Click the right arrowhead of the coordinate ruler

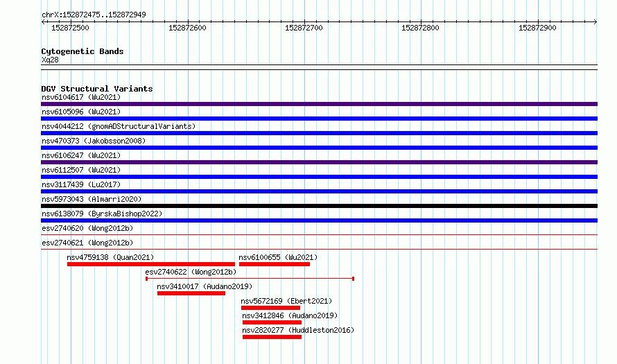pyautogui.click(x=596, y=21)
